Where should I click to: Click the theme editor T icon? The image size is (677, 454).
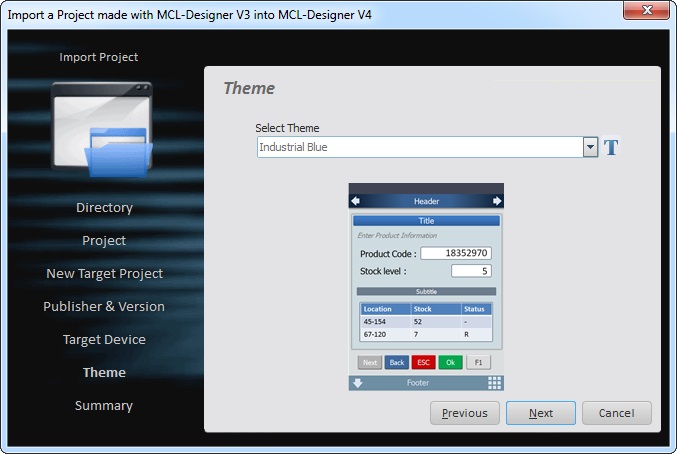pyautogui.click(x=612, y=148)
